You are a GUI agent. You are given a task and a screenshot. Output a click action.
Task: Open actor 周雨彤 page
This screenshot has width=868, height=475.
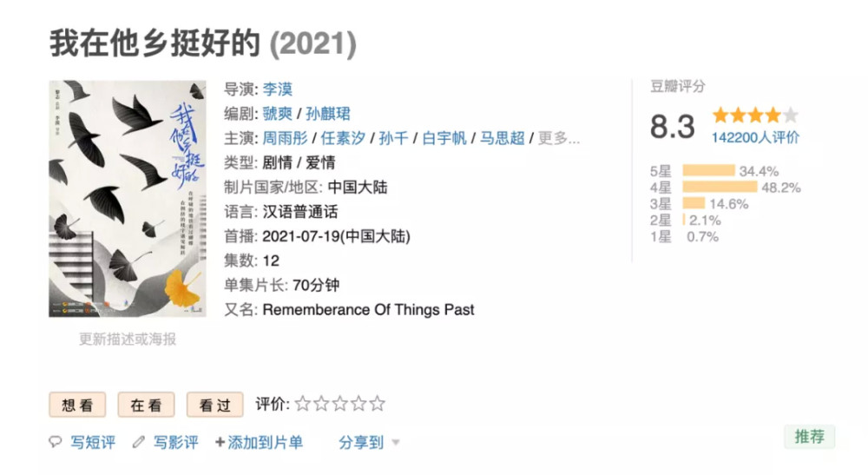[x=285, y=138]
